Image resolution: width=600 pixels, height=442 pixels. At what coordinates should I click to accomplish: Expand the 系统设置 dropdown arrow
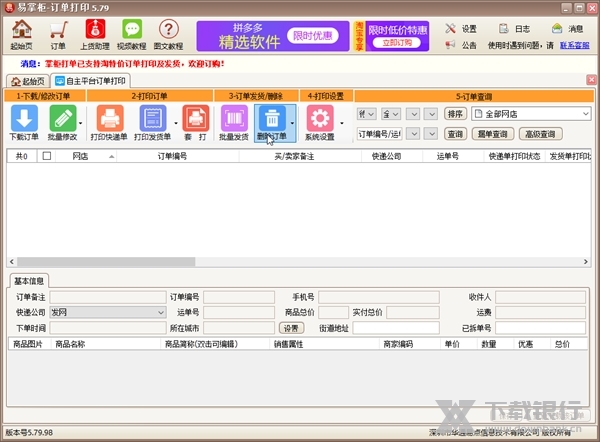[342, 123]
